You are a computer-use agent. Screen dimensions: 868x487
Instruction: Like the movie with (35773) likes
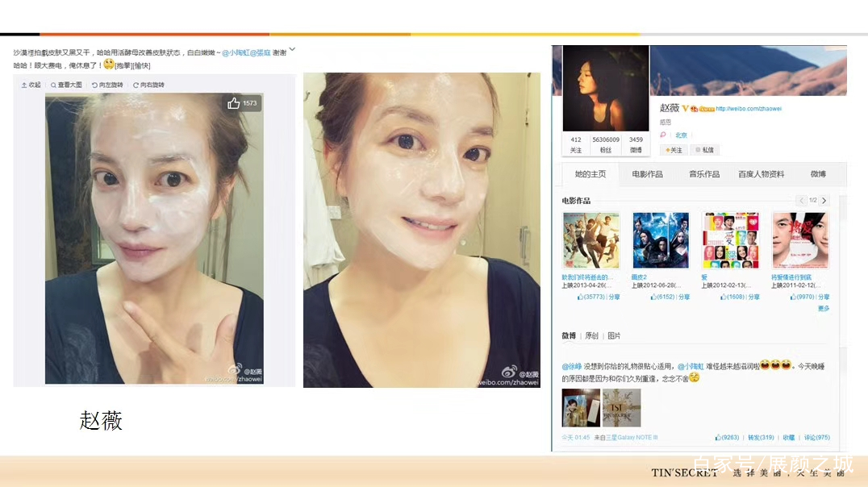point(590,298)
